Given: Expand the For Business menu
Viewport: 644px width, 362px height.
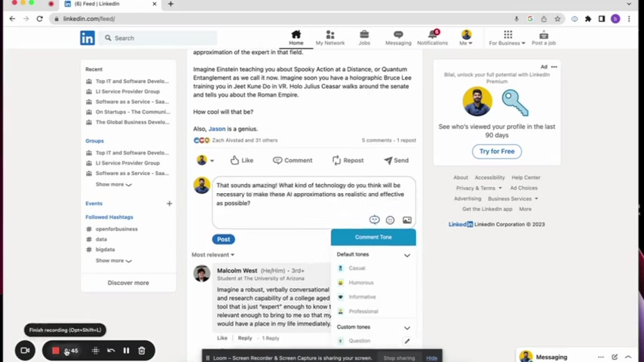Looking at the screenshot, I should 507,38.
